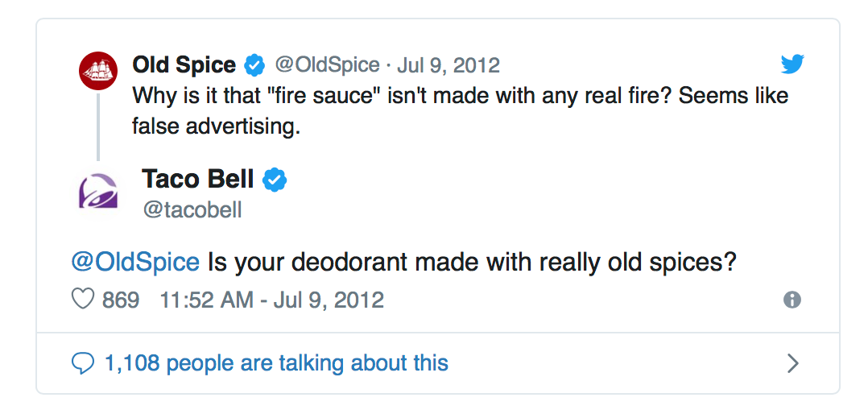Click Taco Bell verified checkmark badge
The image size is (868, 414).
[274, 180]
